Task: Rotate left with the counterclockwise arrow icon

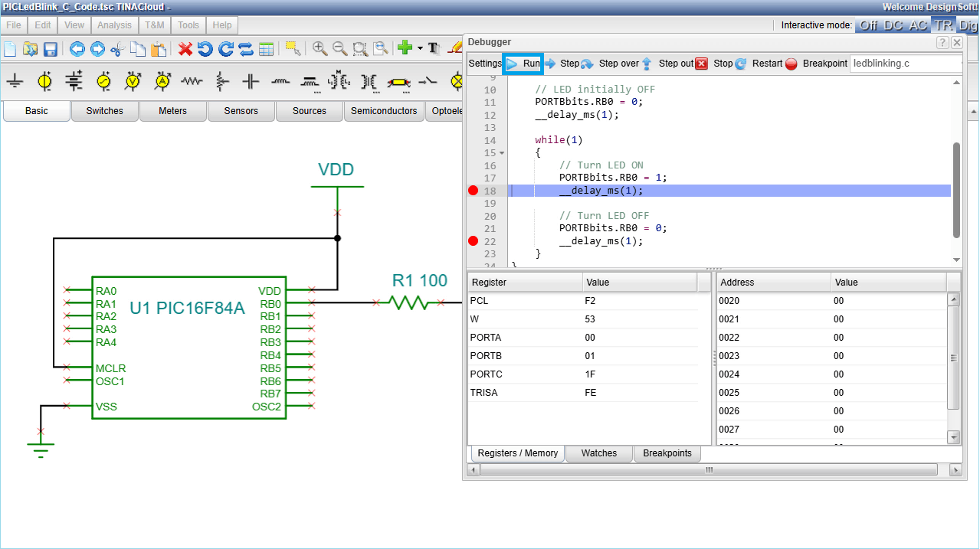Action: click(x=205, y=49)
